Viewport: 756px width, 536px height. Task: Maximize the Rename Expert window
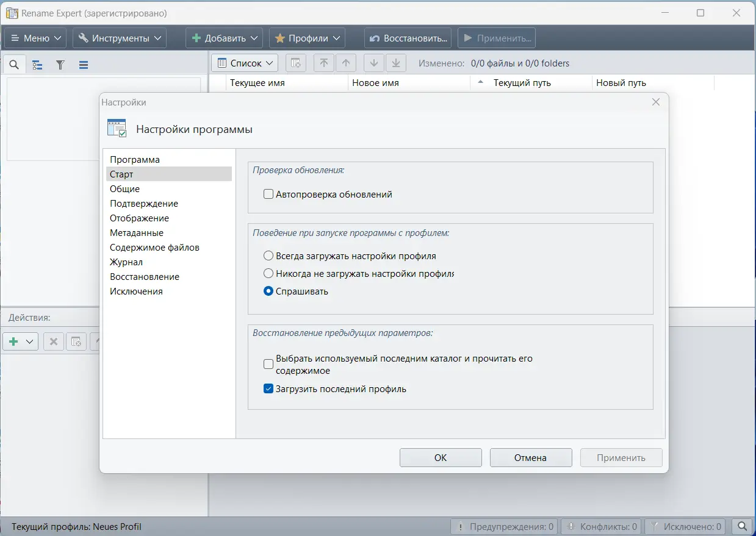click(700, 13)
